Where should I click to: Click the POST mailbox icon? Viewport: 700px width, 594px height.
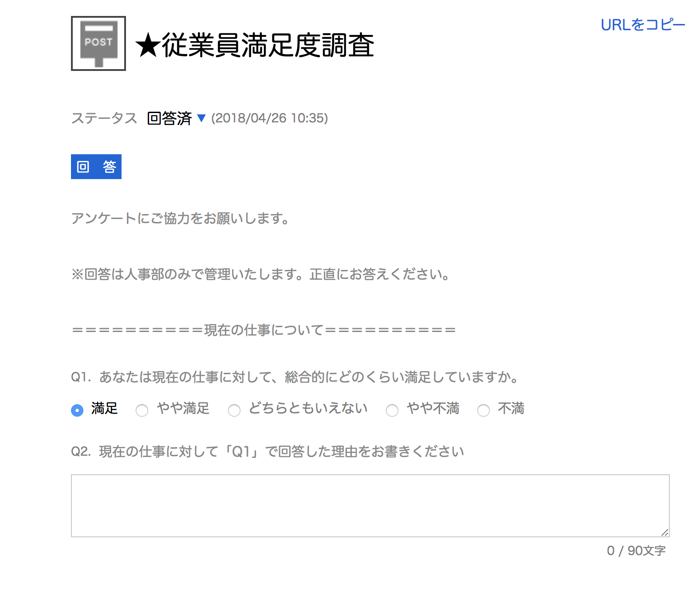tap(98, 43)
